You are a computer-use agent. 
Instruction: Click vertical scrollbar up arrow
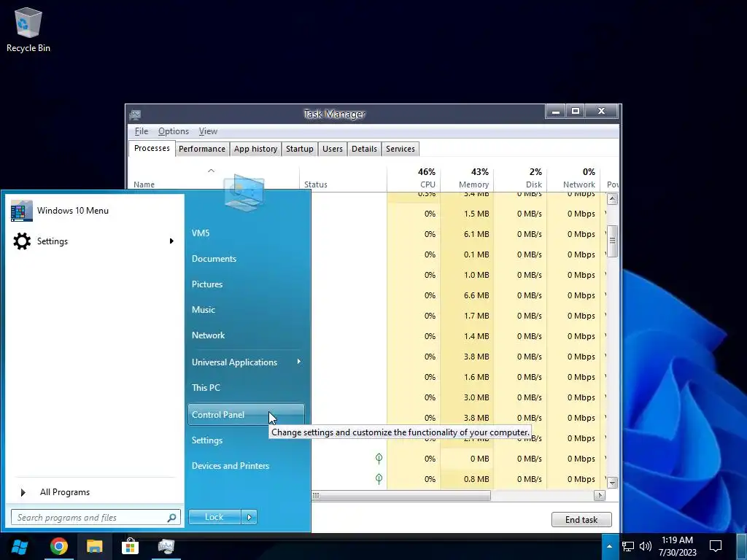click(x=612, y=198)
